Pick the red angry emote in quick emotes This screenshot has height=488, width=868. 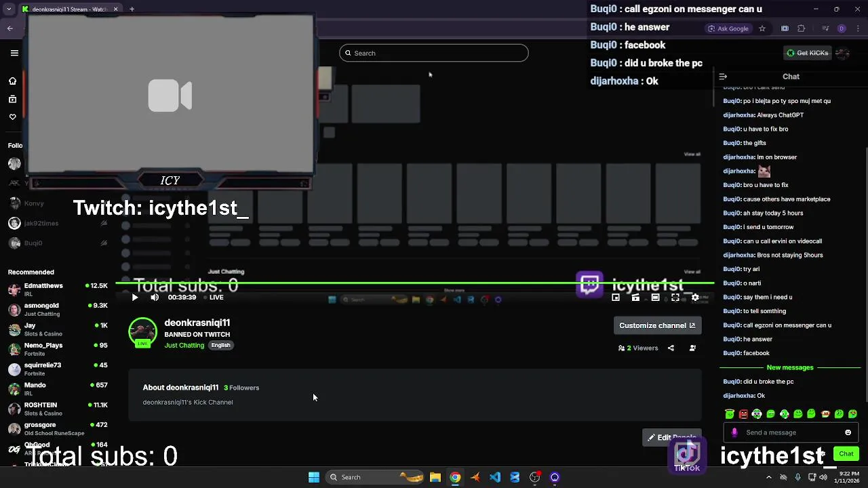point(743,414)
